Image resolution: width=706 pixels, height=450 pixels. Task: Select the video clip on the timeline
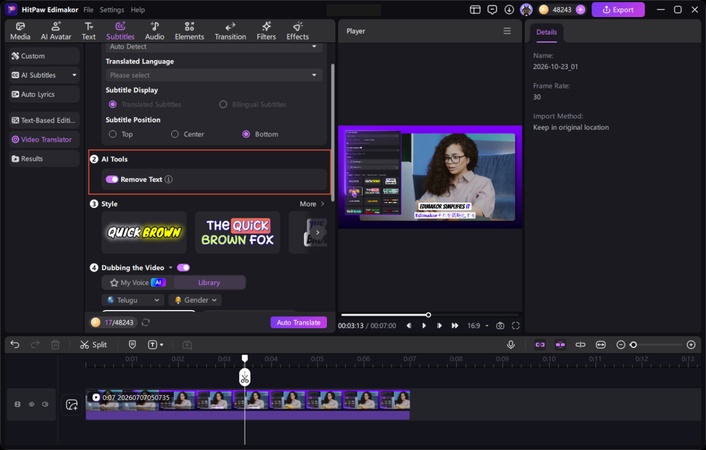point(248,405)
